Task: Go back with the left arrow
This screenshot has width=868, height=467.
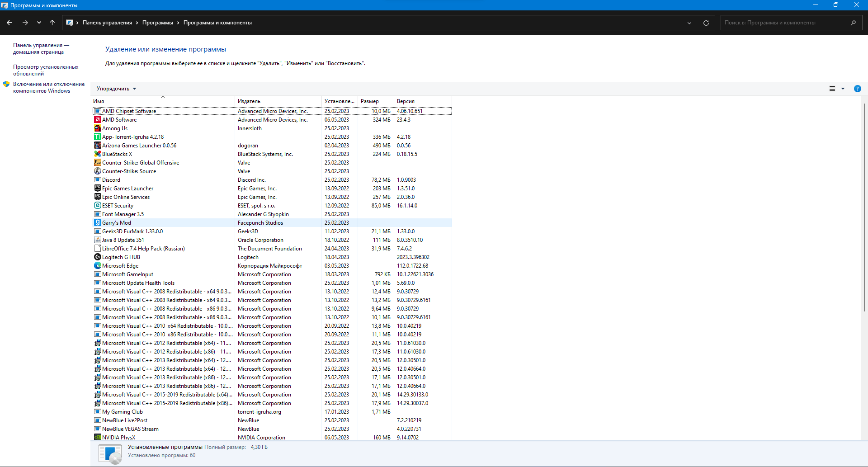Action: (x=9, y=23)
